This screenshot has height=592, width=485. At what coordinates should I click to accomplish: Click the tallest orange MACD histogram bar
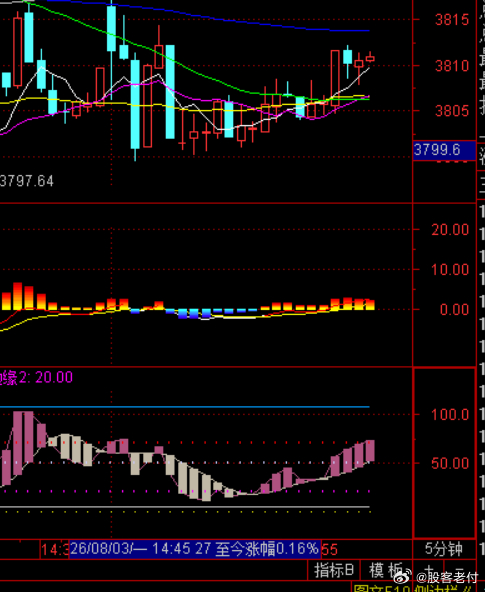point(18,296)
